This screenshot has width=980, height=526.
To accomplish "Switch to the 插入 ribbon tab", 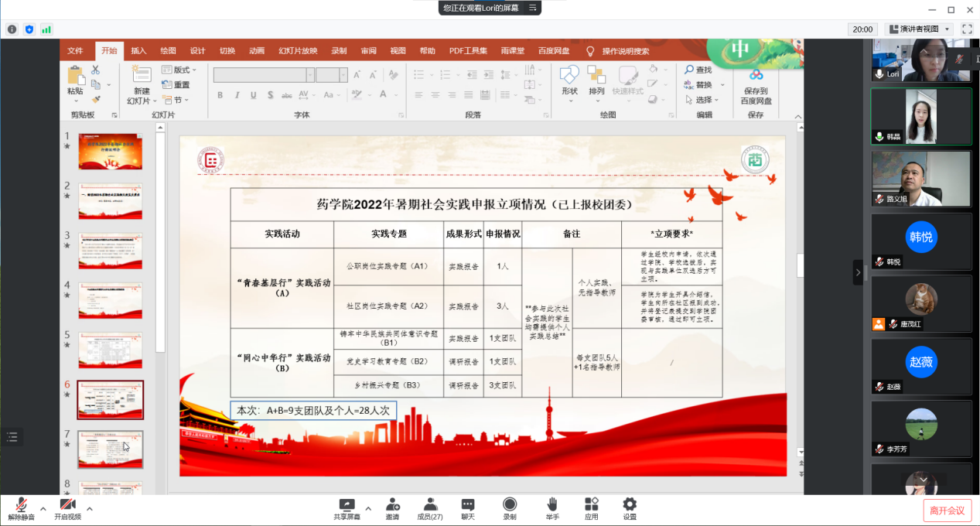I will tap(138, 51).
